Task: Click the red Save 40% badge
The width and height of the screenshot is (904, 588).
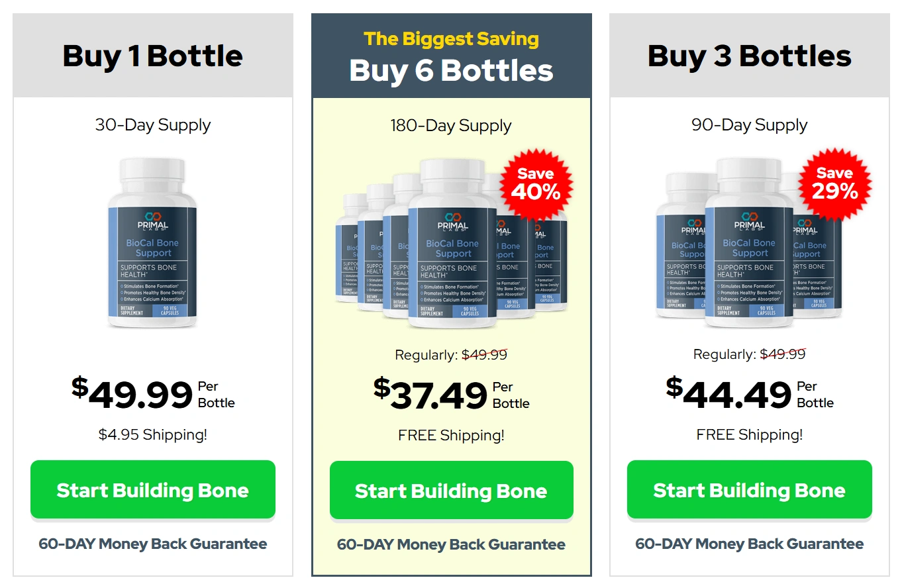Action: [535, 184]
